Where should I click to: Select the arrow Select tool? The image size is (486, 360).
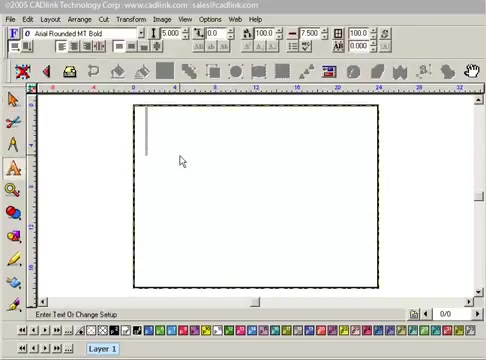13,99
